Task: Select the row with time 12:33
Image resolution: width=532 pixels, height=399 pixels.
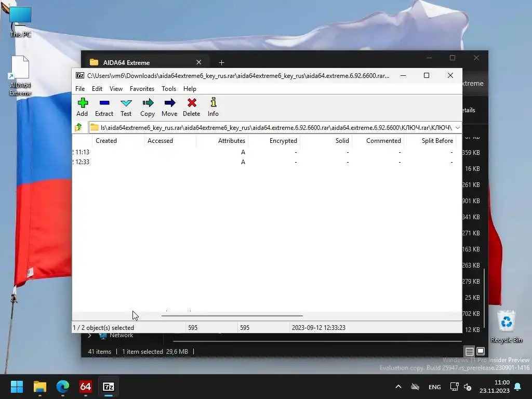Action: tap(267, 162)
